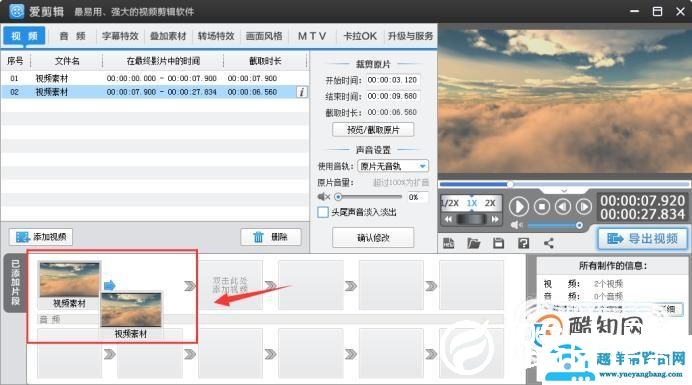692x385 pixels.
Task: Play the preview video
Action: click(x=519, y=207)
